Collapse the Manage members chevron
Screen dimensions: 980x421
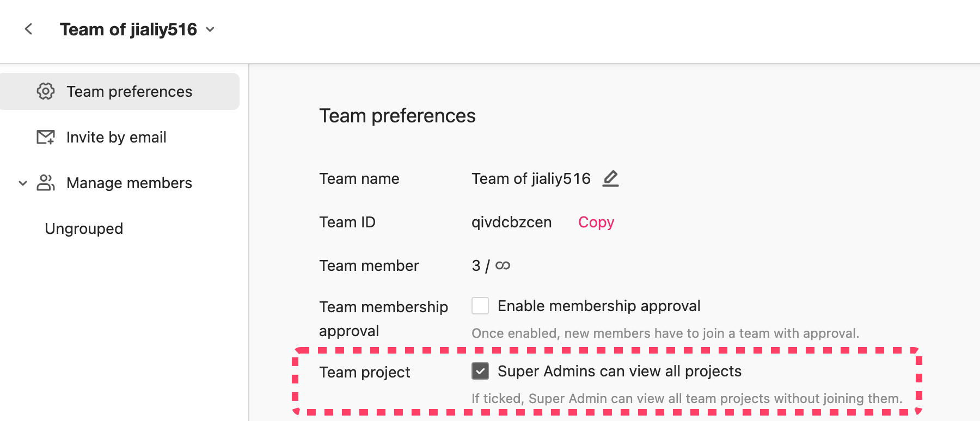(23, 183)
